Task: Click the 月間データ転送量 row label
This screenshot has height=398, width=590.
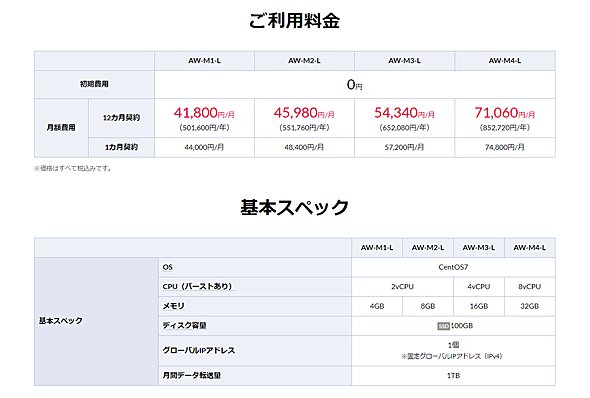Action: pos(192,375)
